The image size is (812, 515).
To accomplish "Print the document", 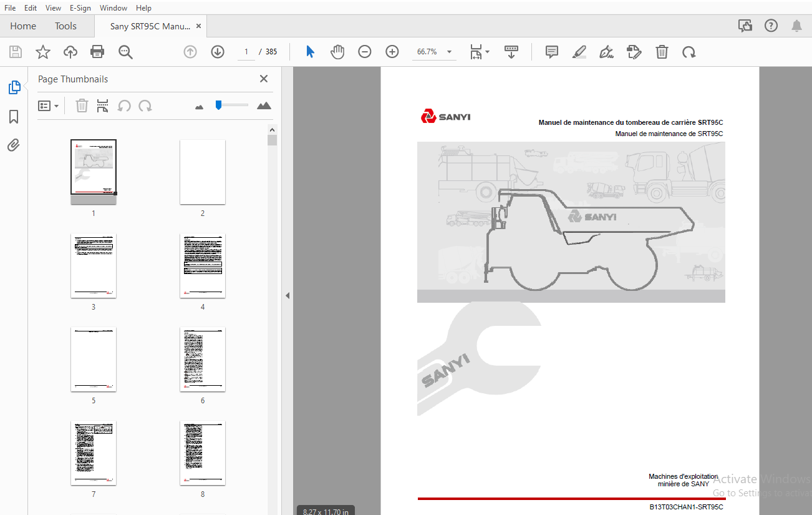I will [97, 52].
